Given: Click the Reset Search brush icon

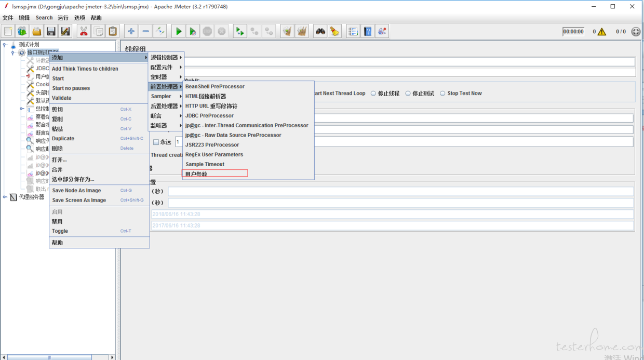Looking at the screenshot, I should click(334, 31).
